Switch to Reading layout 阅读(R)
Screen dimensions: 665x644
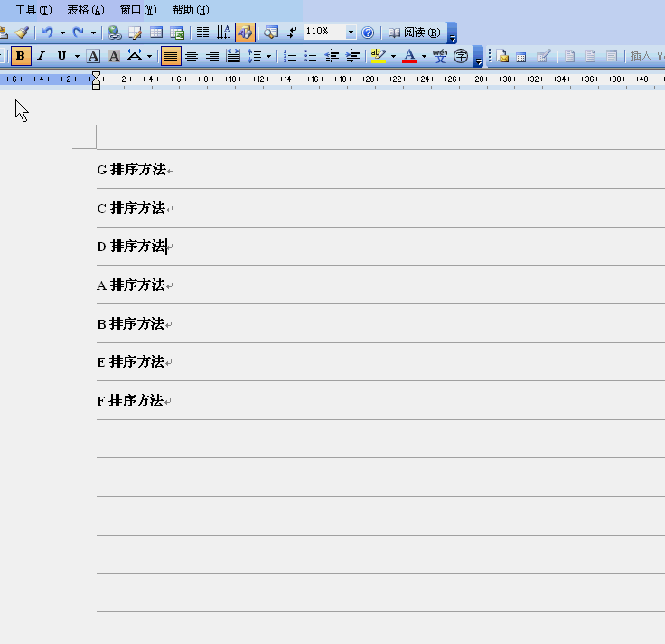click(x=415, y=33)
